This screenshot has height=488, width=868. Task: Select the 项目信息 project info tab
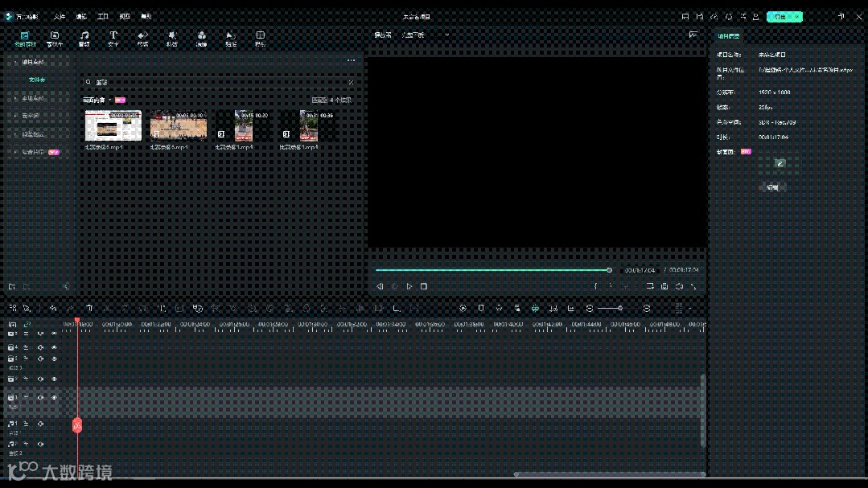click(729, 36)
